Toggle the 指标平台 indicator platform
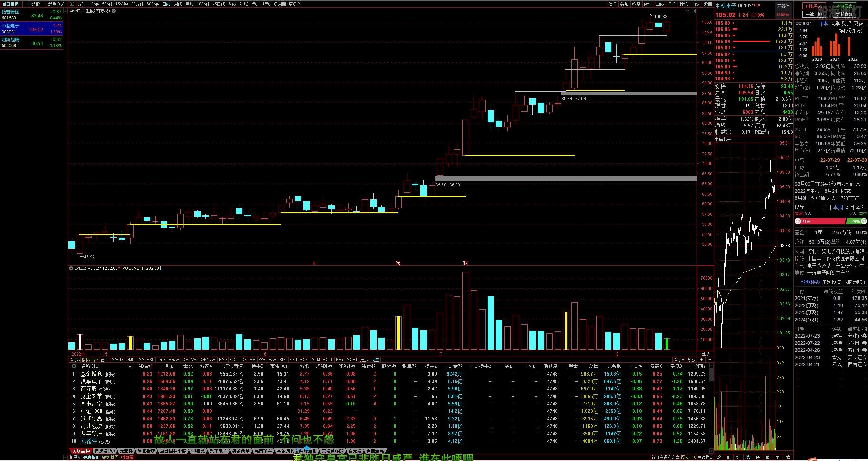This screenshot has width=868, height=461. (90, 360)
